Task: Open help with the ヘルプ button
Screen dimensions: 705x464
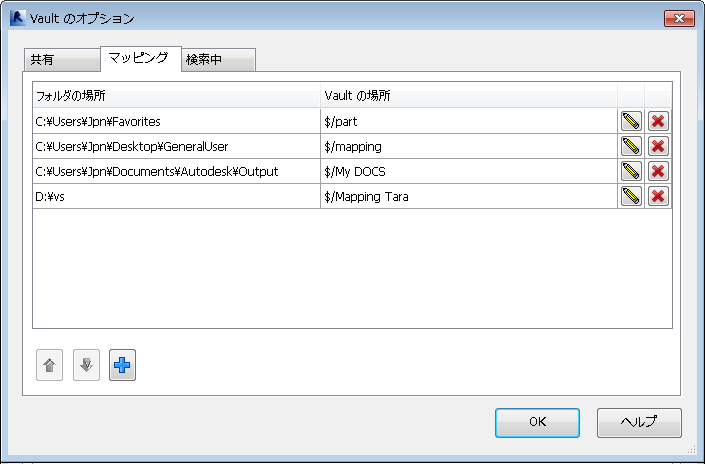Action: 639,423
